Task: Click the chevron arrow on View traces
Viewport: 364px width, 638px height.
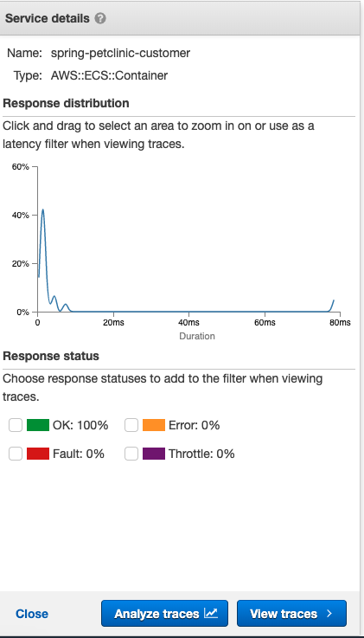Action: point(329,613)
